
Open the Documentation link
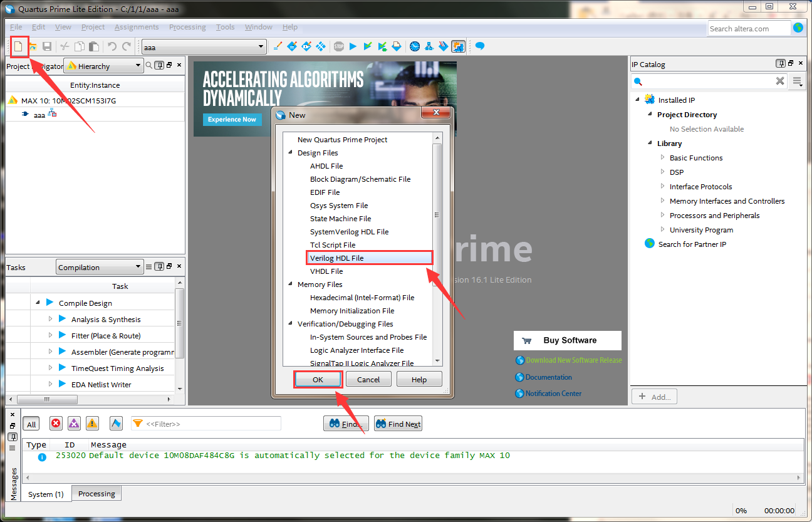coord(548,377)
